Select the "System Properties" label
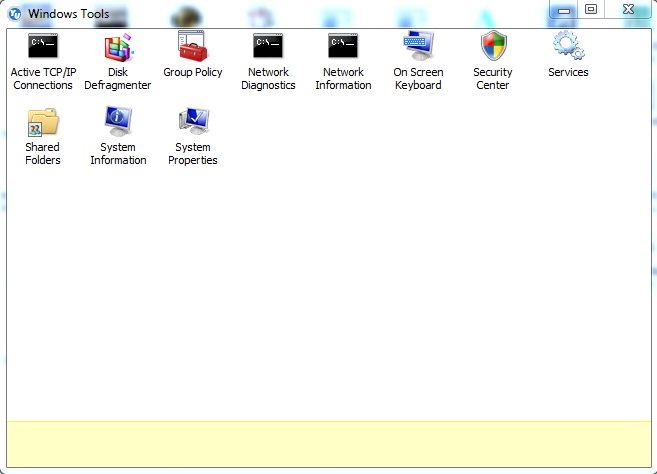This screenshot has width=657, height=474. pos(193,154)
